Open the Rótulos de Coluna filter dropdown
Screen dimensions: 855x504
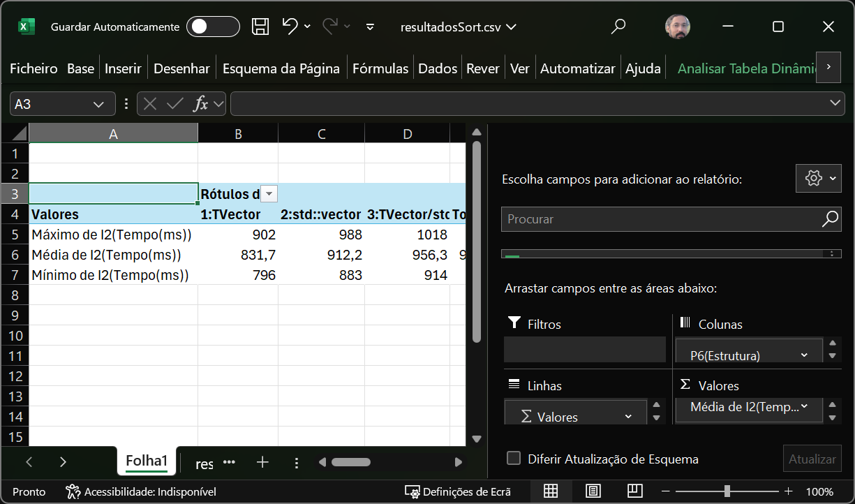click(269, 194)
